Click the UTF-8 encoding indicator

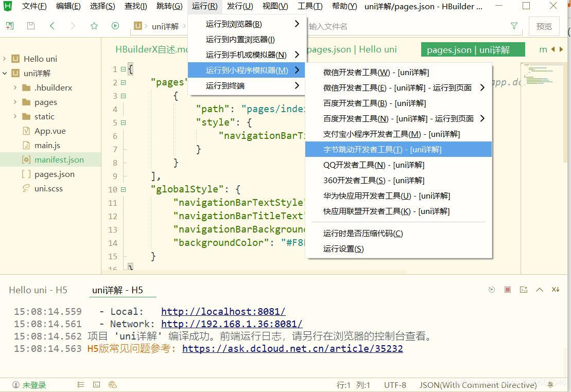(x=395, y=385)
